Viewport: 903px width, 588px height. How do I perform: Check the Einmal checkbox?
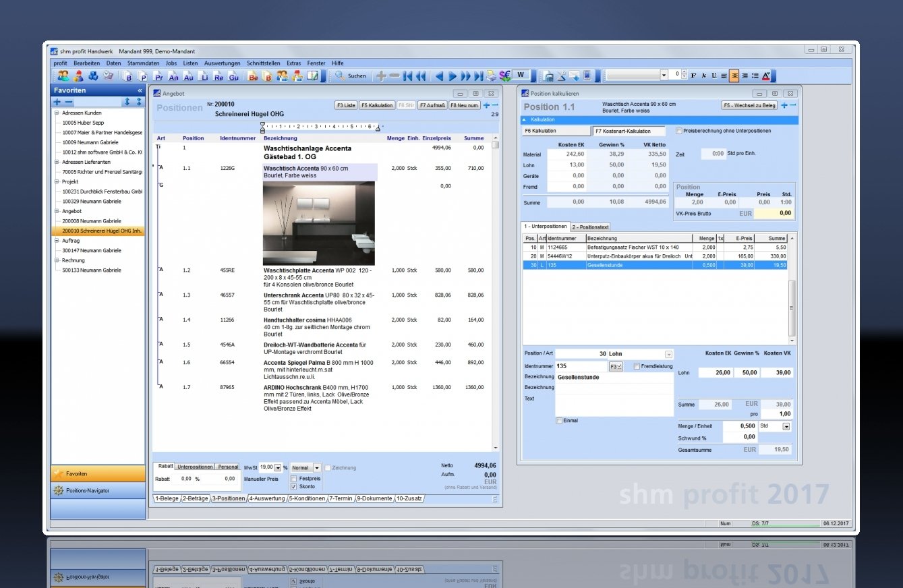coord(559,421)
